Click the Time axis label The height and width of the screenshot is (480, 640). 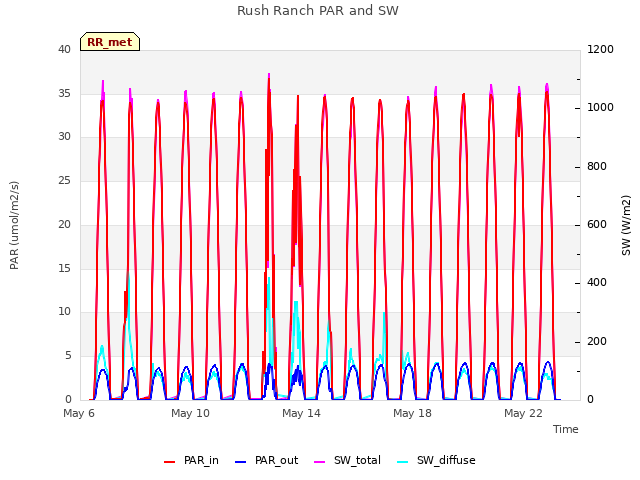[566, 429]
